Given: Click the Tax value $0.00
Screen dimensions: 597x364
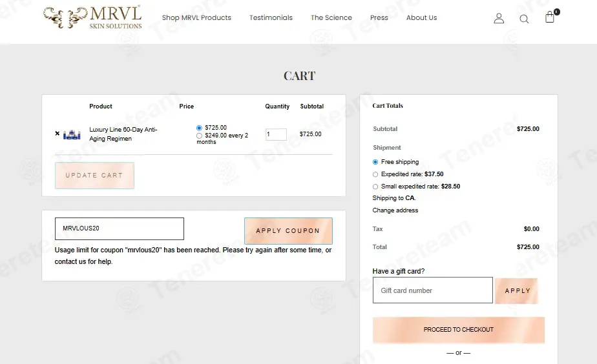Looking at the screenshot, I should coord(531,229).
